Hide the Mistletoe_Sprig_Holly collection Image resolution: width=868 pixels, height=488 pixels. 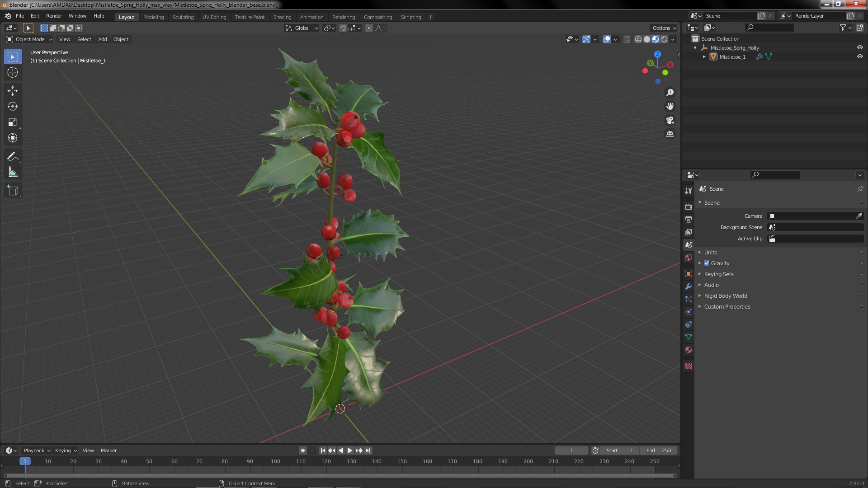(860, 47)
